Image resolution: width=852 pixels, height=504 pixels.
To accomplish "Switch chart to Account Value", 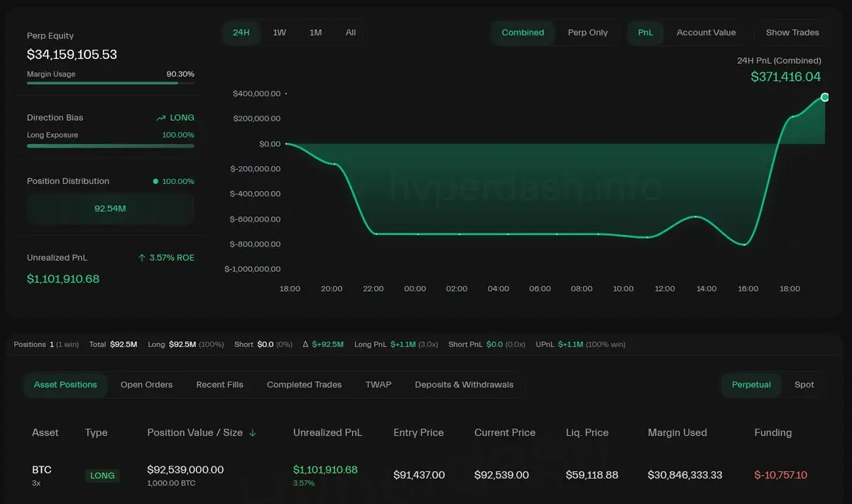I will point(706,33).
